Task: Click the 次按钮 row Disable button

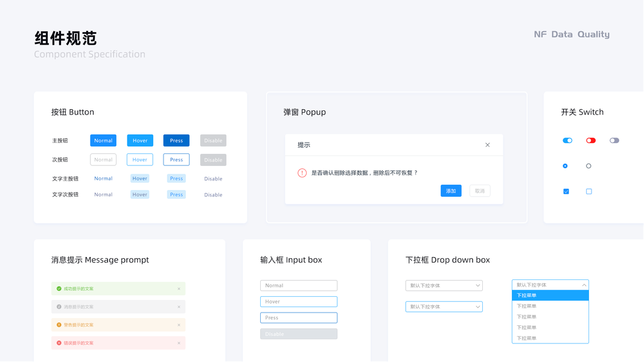Action: click(x=213, y=160)
